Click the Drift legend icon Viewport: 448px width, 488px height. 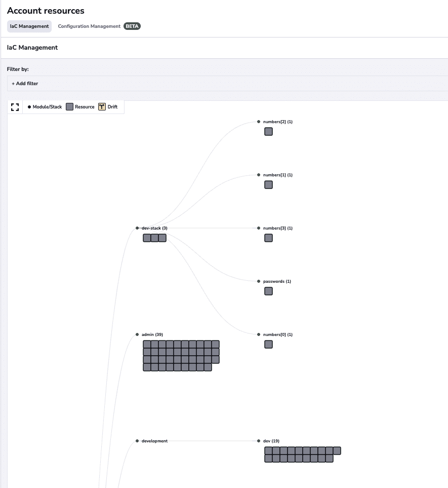click(102, 107)
